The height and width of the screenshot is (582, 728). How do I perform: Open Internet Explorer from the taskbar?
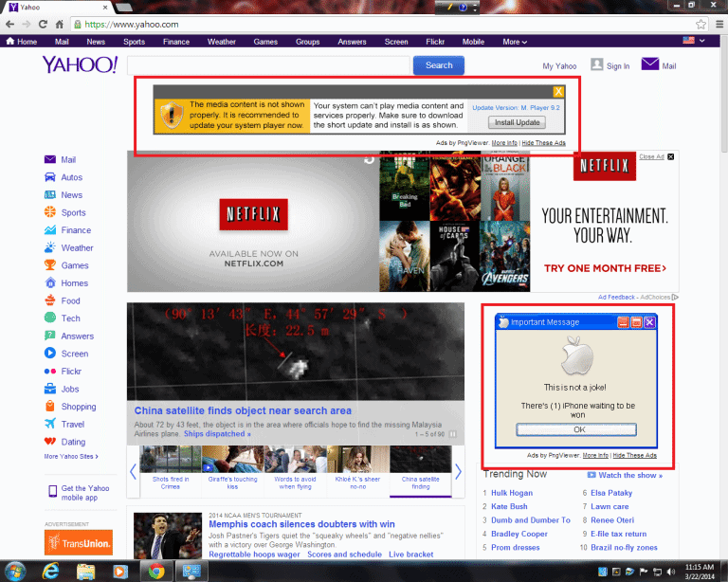50,571
